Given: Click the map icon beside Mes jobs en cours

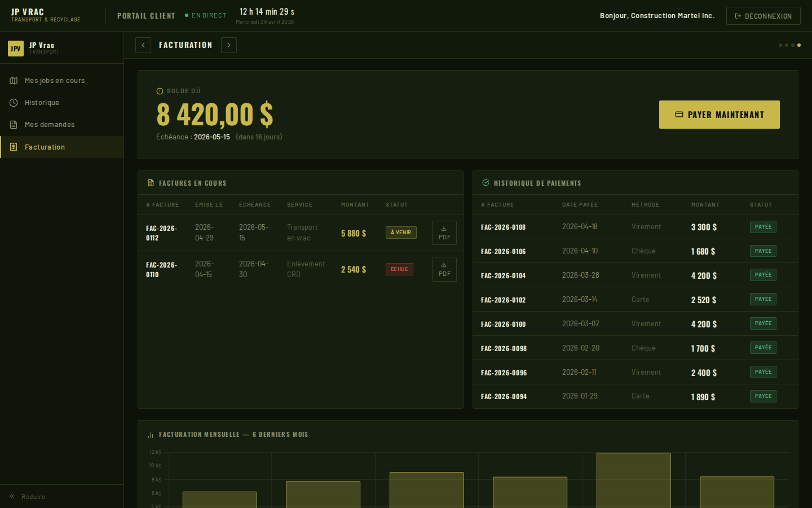Looking at the screenshot, I should 14,81.
